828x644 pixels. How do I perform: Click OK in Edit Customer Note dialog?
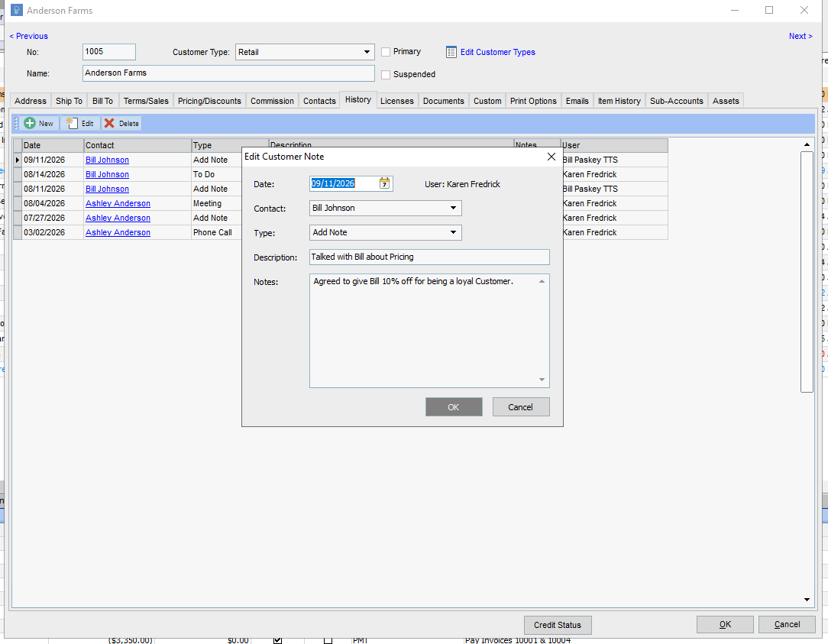454,406
